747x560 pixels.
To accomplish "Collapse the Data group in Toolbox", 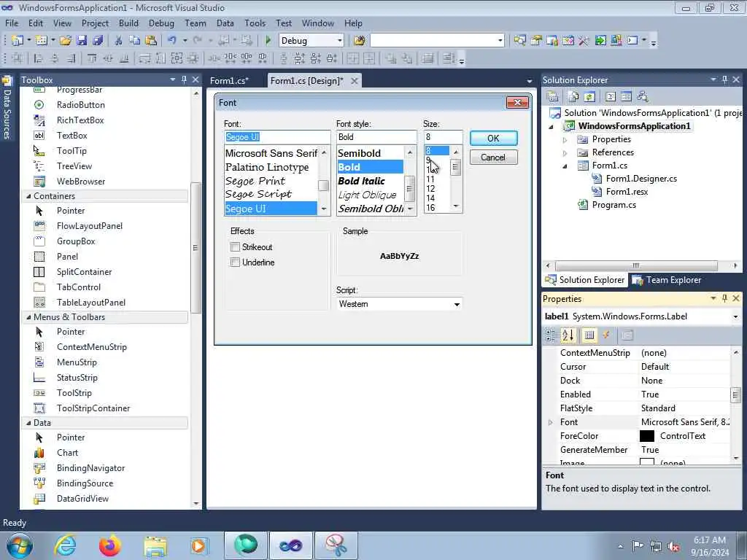I will [28, 423].
